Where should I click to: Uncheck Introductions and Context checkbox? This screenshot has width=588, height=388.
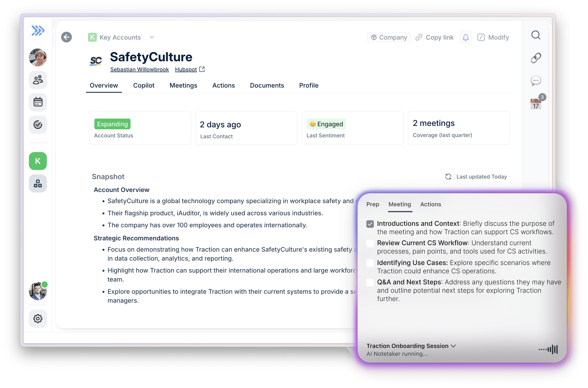(370, 224)
